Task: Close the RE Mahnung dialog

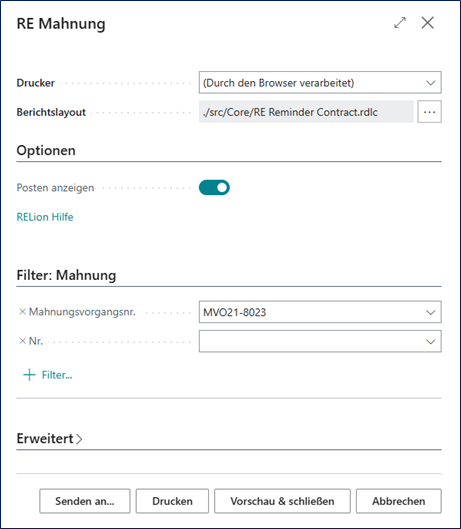Action: (x=428, y=23)
